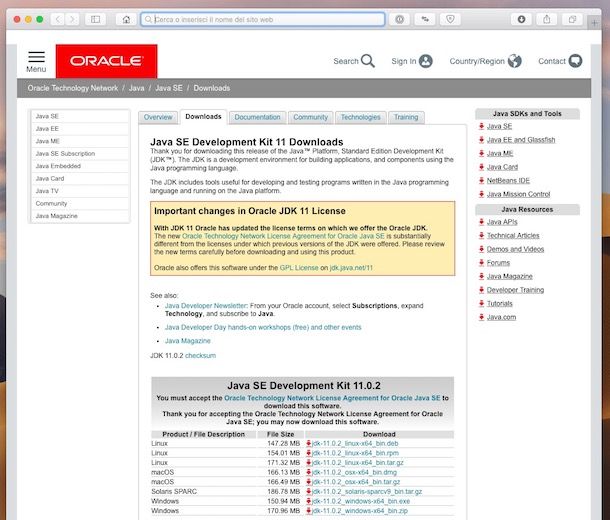The image size is (610, 520).
Task: Click red arrow icon beside Tutorials
Action: (482, 304)
